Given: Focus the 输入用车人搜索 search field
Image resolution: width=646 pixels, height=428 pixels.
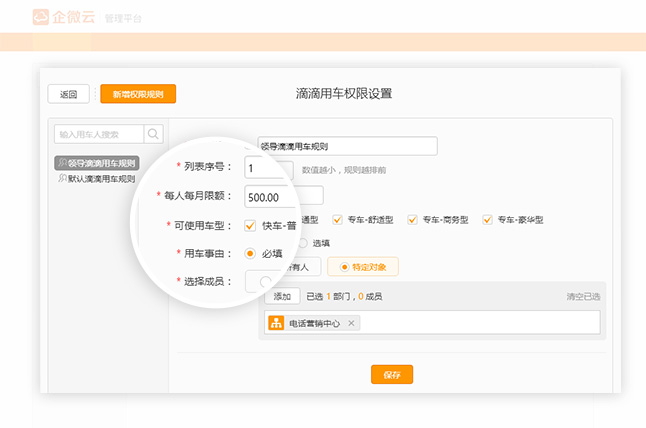Looking at the screenshot, I should pyautogui.click(x=99, y=134).
